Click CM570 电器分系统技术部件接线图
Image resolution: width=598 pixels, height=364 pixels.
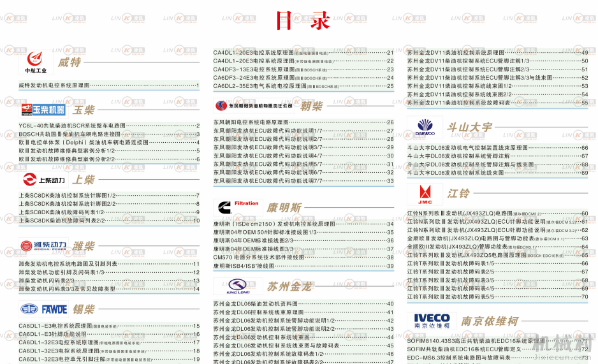point(303,258)
